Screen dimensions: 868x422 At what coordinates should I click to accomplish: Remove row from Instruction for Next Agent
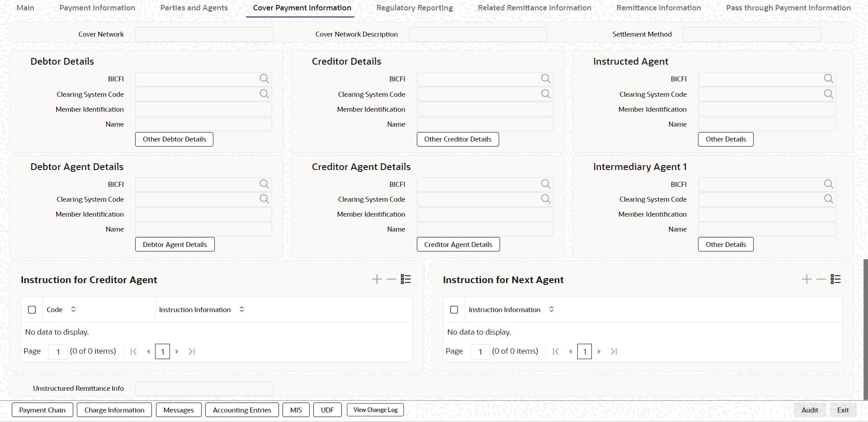pos(821,280)
